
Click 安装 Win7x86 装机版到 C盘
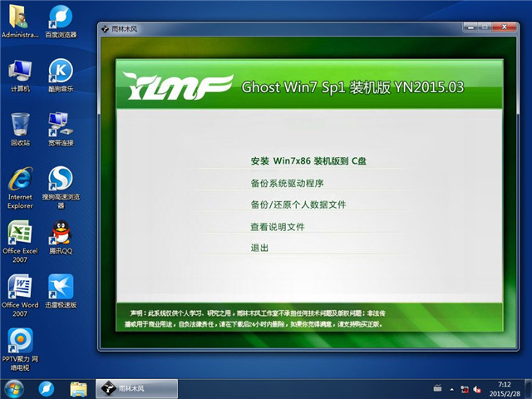pos(308,160)
